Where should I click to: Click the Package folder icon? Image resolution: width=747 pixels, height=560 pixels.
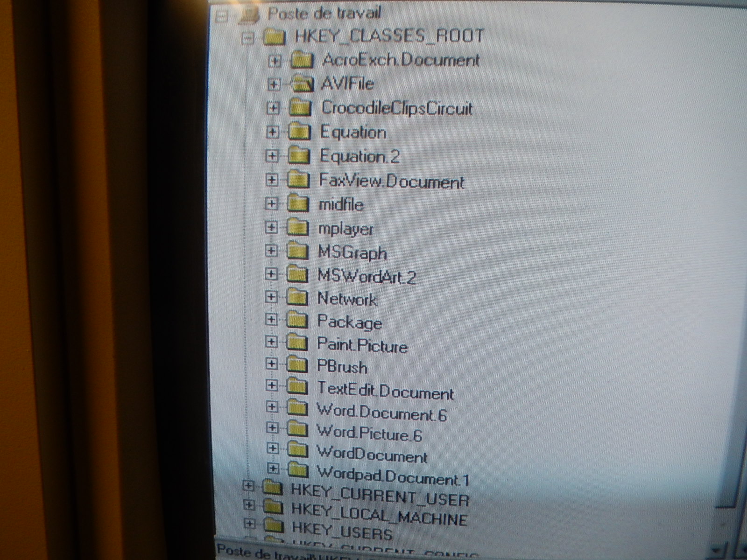click(297, 320)
